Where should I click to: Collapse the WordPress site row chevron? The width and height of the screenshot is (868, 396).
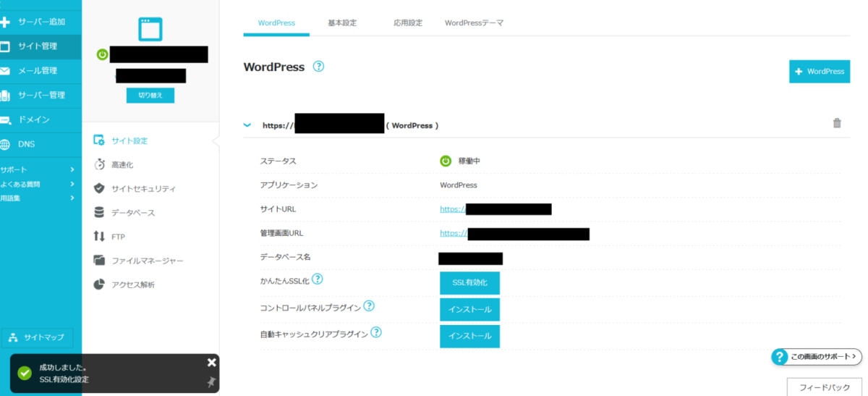click(x=247, y=125)
